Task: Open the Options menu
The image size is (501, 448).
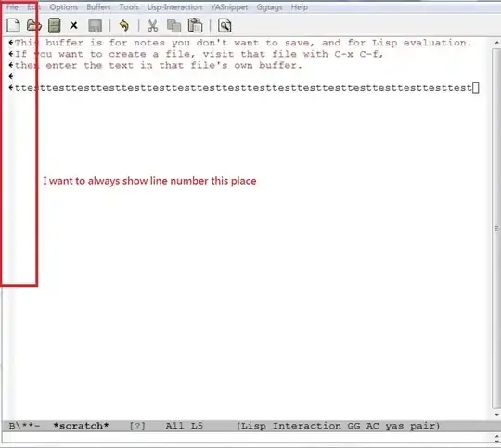Action: coord(64,7)
